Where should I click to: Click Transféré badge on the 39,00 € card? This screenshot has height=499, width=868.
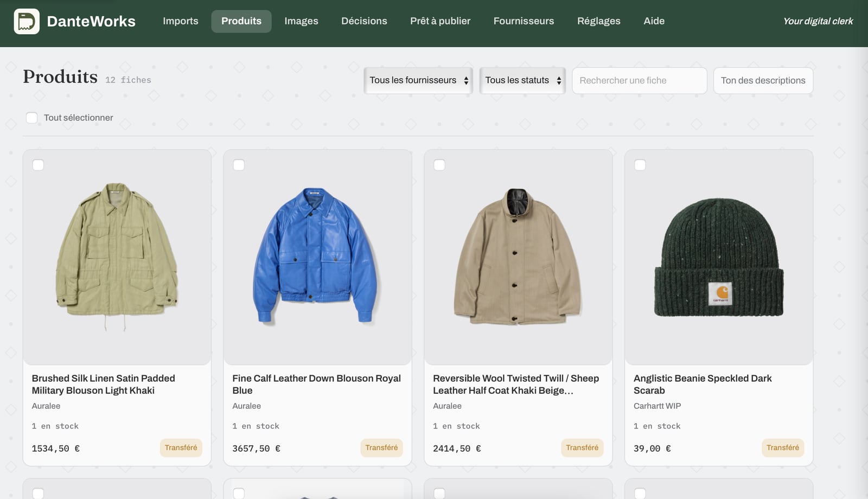pyautogui.click(x=783, y=448)
